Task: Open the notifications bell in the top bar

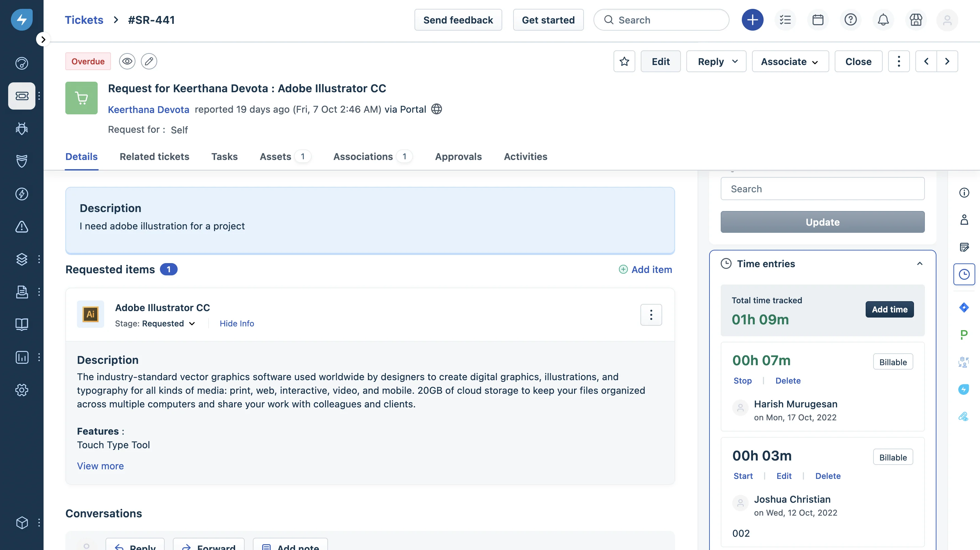Action: pyautogui.click(x=883, y=20)
